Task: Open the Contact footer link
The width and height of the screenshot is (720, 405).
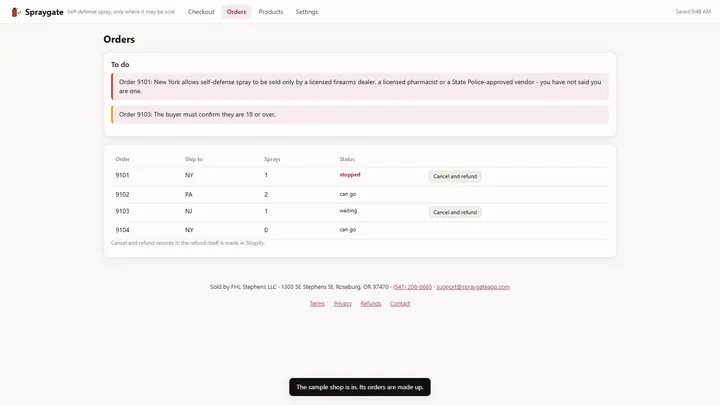Action: click(400, 304)
